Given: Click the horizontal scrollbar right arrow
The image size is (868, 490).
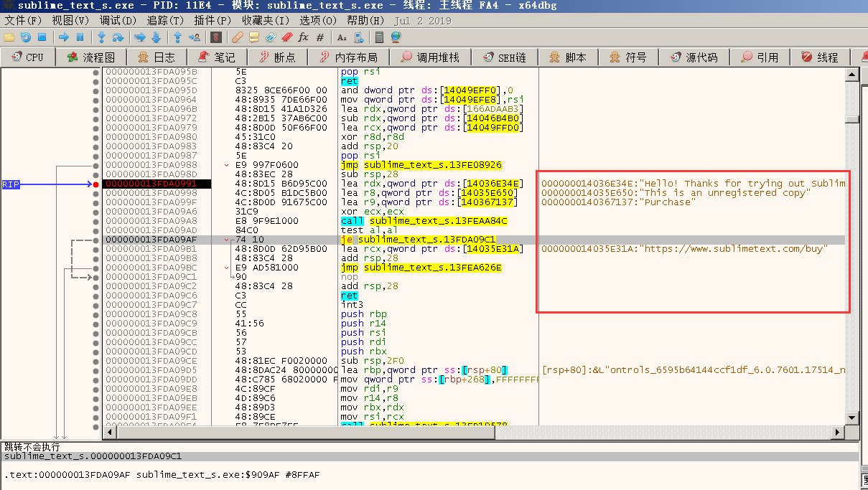Looking at the screenshot, I should coord(838,432).
